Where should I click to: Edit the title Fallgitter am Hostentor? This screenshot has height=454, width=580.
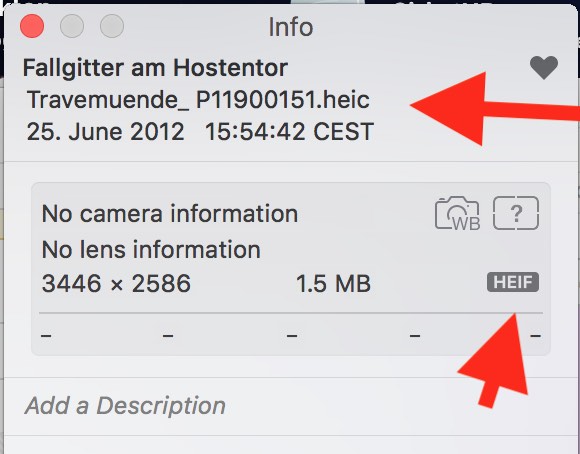coord(155,68)
